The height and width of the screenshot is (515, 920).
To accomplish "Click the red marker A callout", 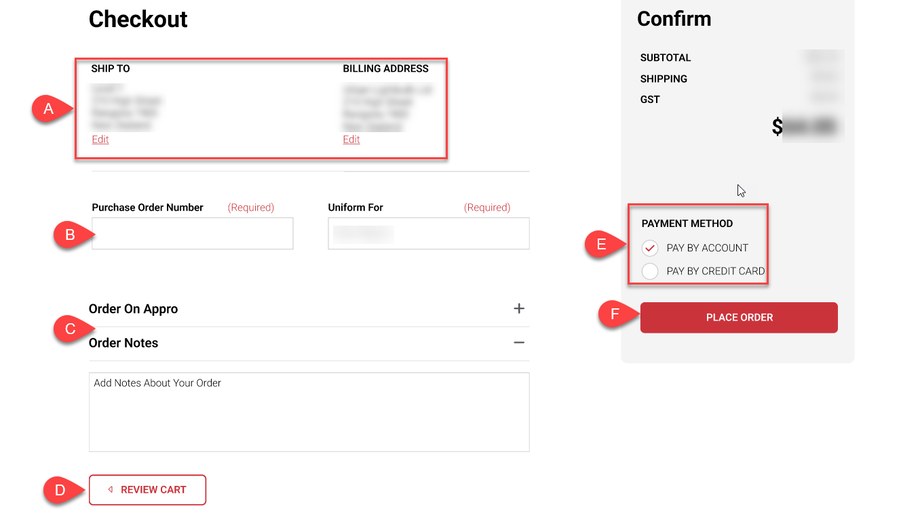I will (45, 108).
